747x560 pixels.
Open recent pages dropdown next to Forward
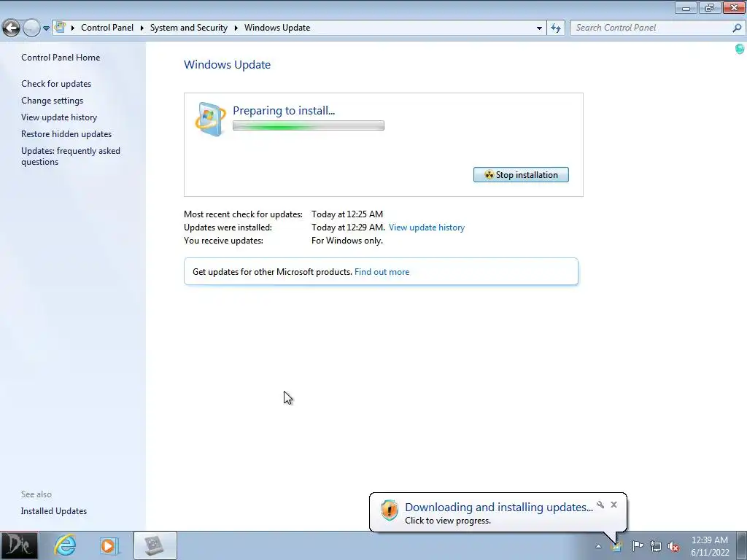(x=46, y=28)
